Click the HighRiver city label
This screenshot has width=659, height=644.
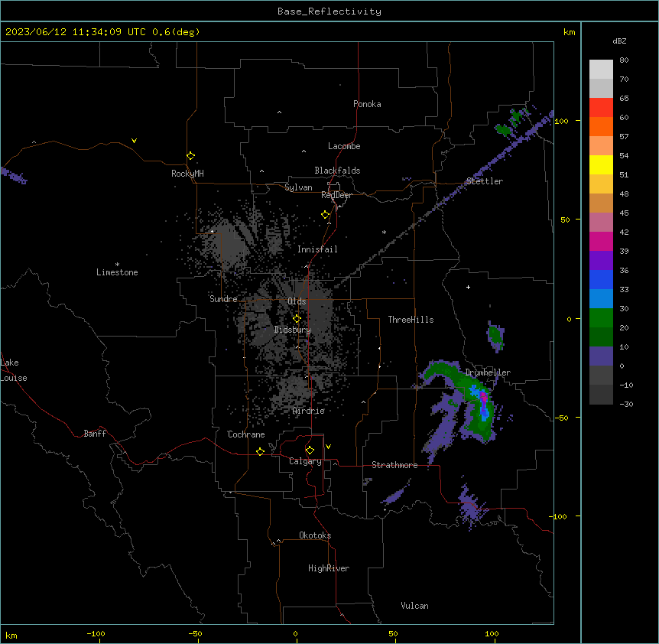[x=329, y=568]
